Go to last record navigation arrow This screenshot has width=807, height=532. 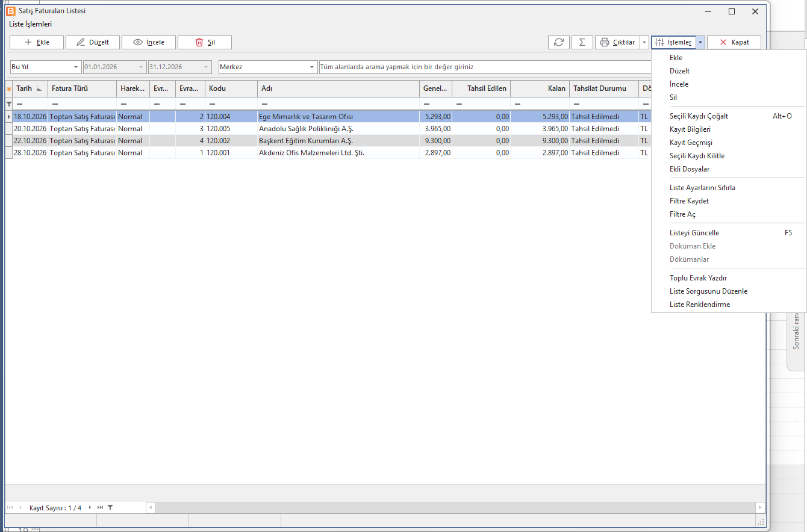[x=100, y=507]
